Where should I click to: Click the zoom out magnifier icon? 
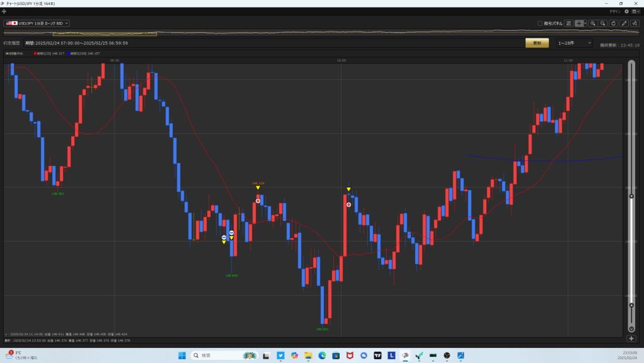pyautogui.click(x=603, y=23)
